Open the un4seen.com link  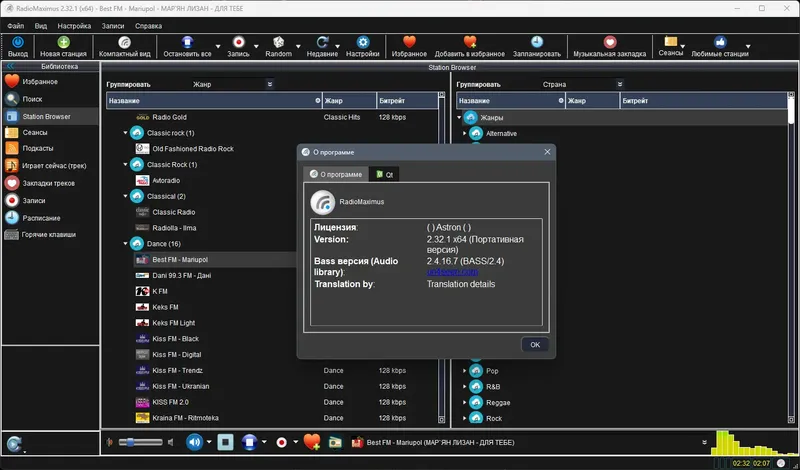coord(452,272)
